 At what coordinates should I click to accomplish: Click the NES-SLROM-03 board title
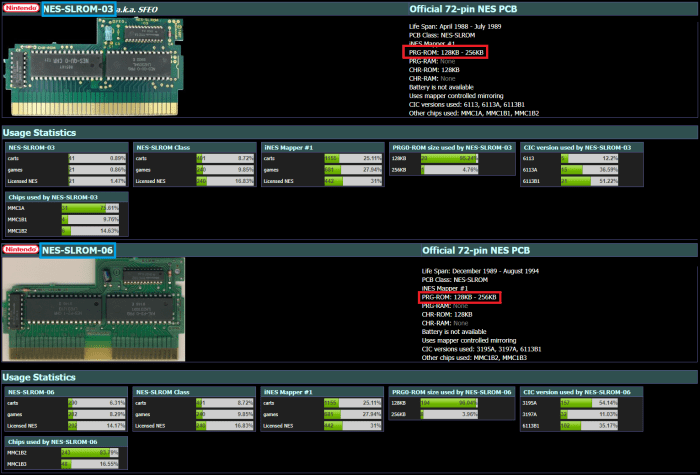point(78,9)
